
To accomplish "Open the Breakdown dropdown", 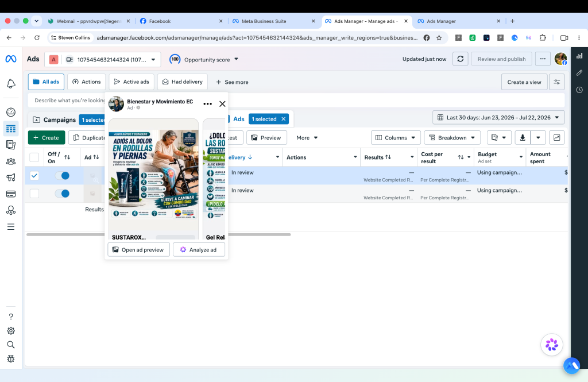I will click(452, 138).
